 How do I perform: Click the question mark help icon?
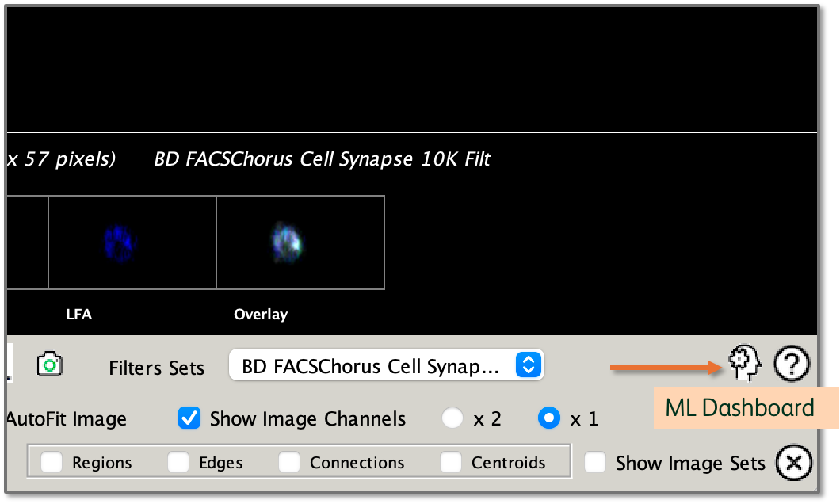point(791,364)
